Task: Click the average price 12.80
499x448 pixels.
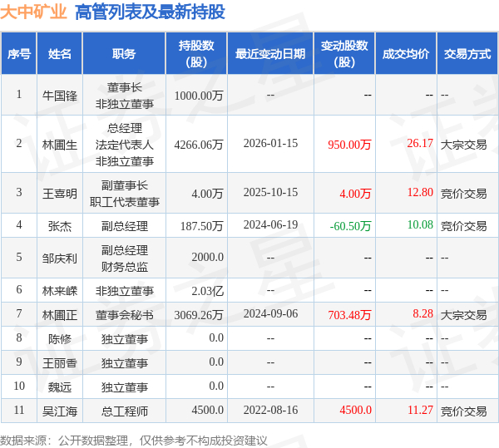Action: pos(420,192)
